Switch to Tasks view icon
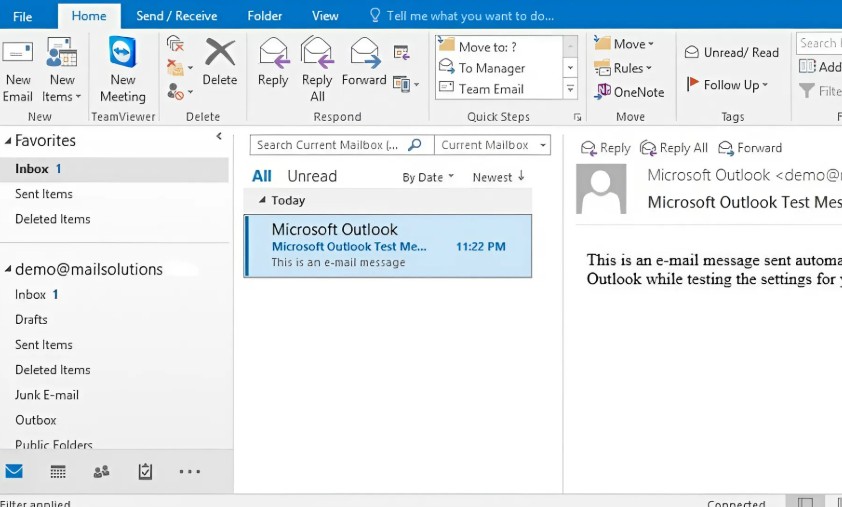The height and width of the screenshot is (507, 842). 145,472
